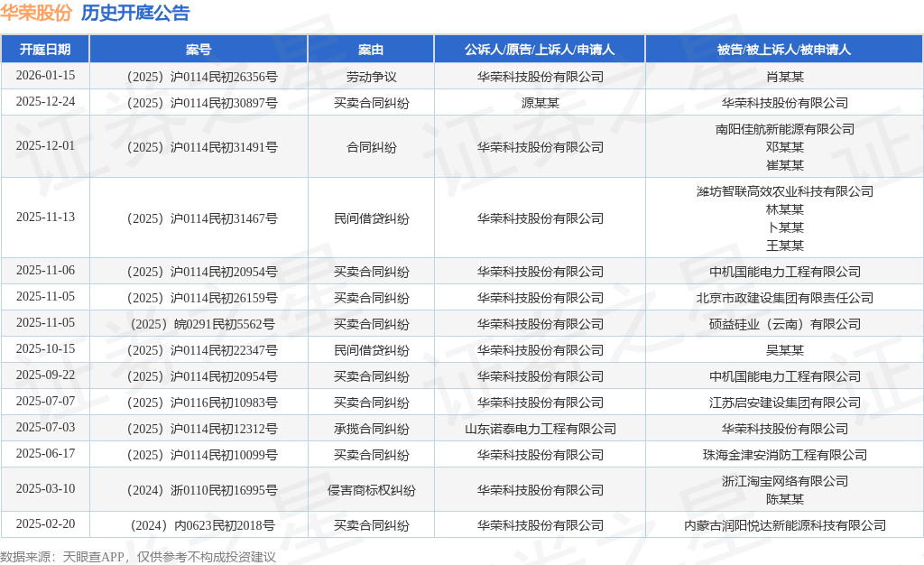Click defendant 肖某某
Image resolution: width=924 pixels, height=565 pixels.
coord(784,77)
